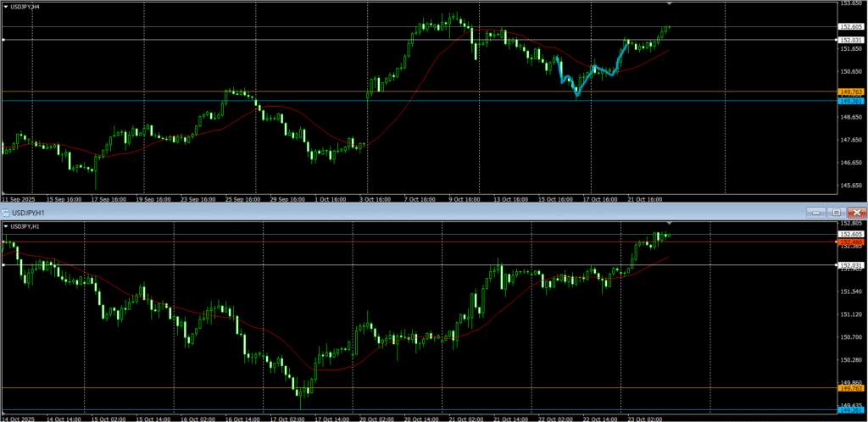Screen dimensions: 868x422
Task: Click the USDJPY,H4 chart dropdown triangle
Action: (x=6, y=7)
